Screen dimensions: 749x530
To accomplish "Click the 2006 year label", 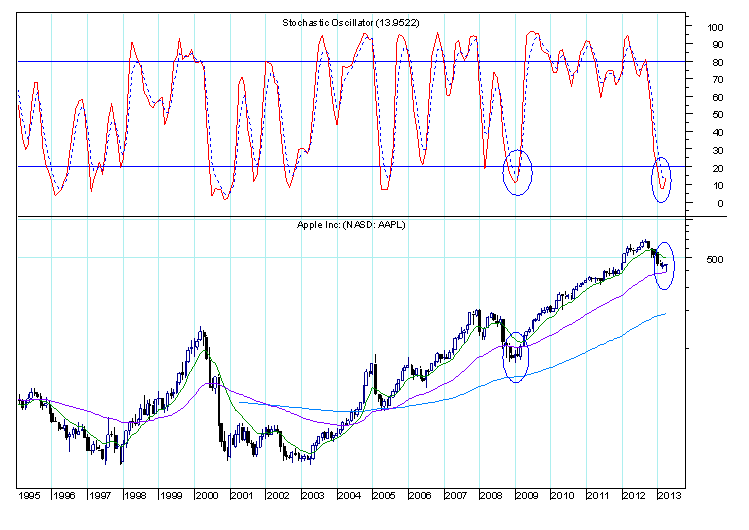I will [420, 495].
